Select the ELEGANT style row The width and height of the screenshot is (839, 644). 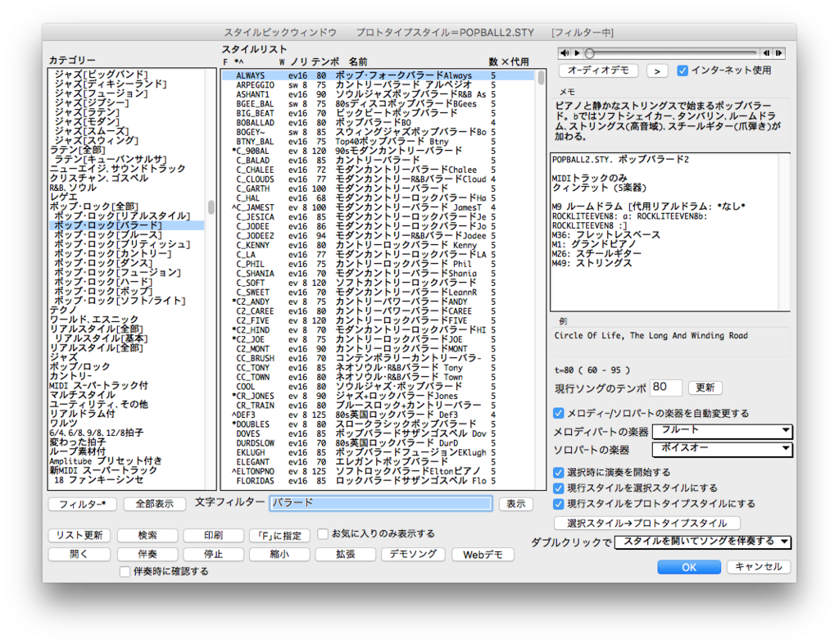coord(379,462)
